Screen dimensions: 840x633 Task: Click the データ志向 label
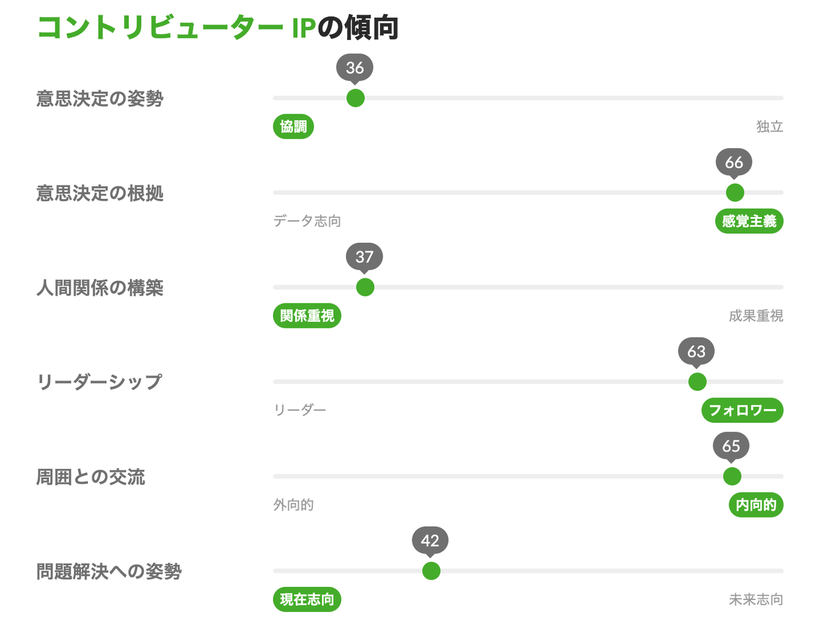307,221
